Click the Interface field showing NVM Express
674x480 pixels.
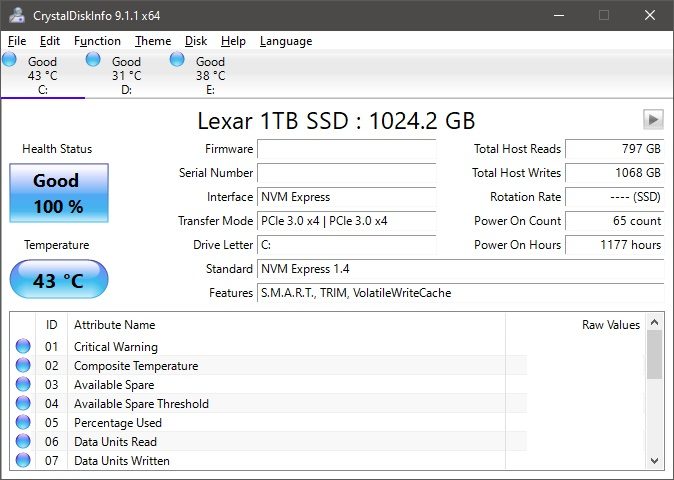pos(346,197)
